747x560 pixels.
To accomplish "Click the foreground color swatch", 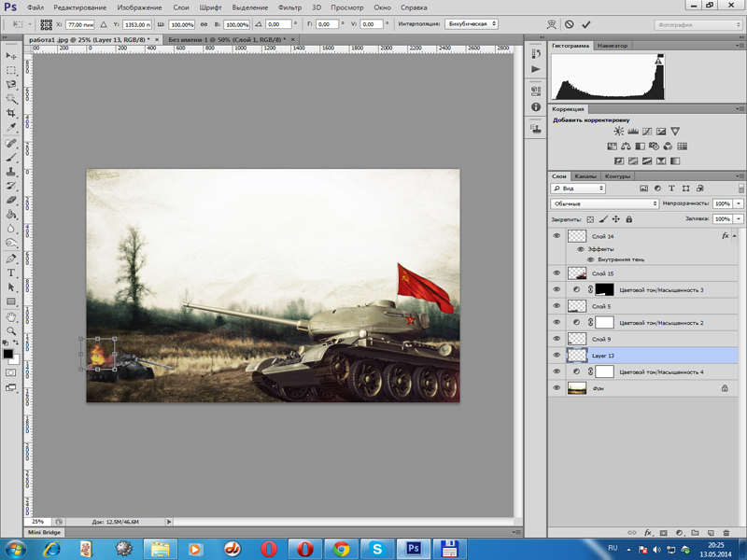I will [8, 354].
